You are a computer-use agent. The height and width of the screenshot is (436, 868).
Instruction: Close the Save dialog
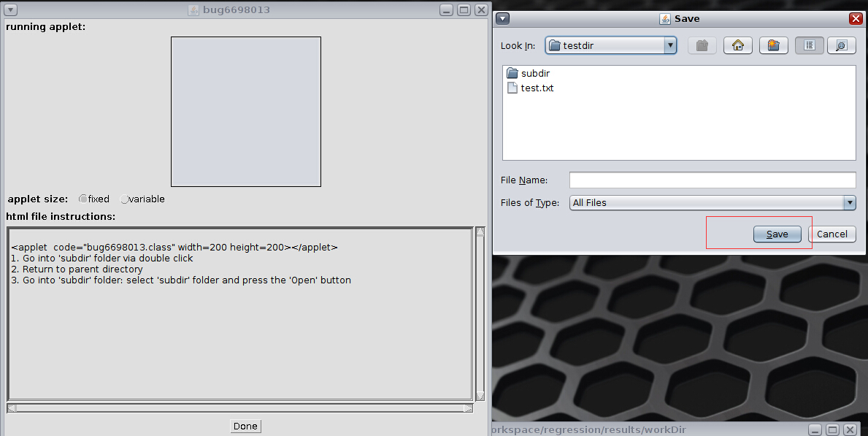tap(856, 19)
